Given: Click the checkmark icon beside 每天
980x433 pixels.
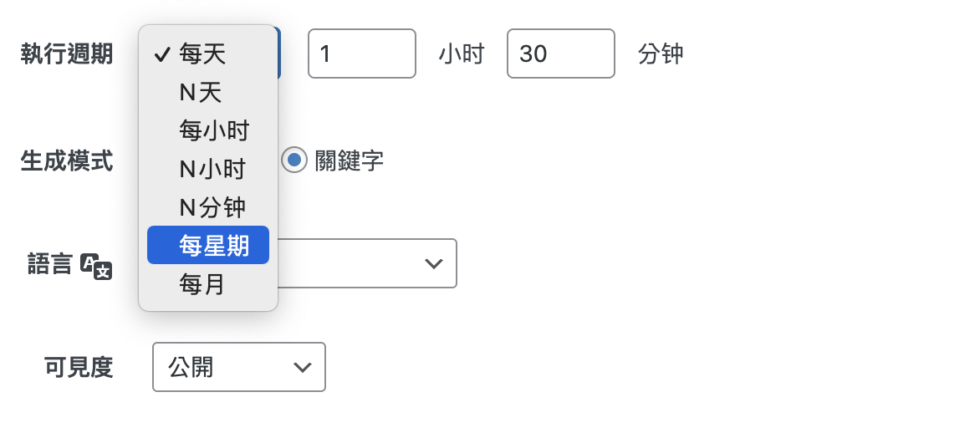Looking at the screenshot, I should coord(162,55).
